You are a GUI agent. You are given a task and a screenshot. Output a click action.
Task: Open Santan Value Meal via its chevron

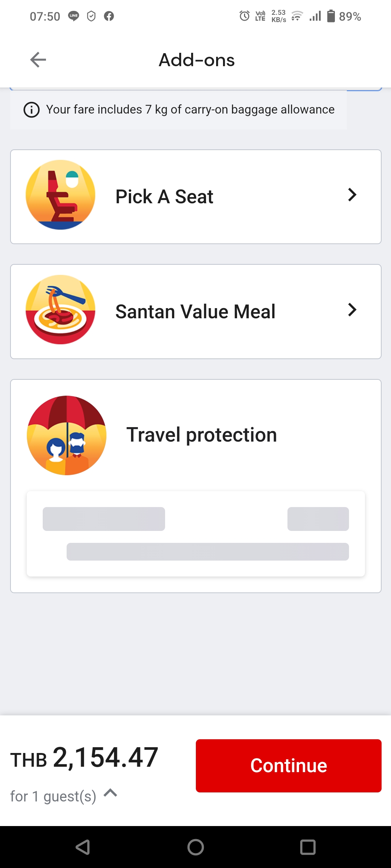tap(352, 310)
